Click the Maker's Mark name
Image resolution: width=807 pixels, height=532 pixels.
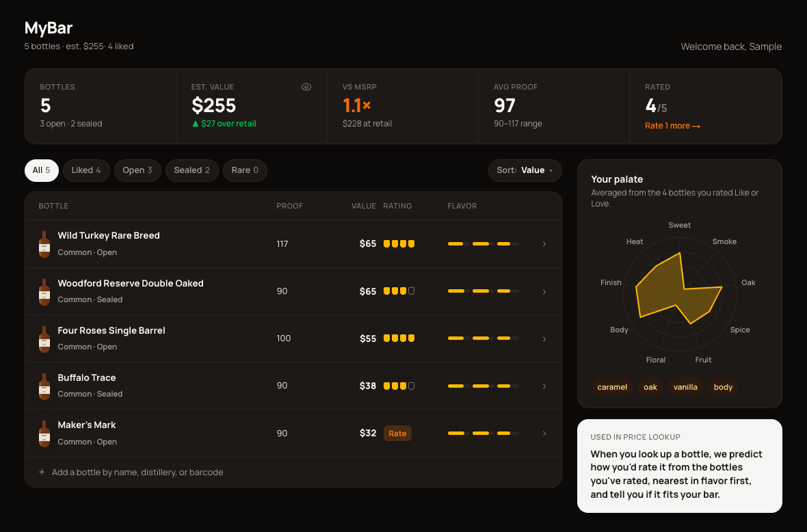86,425
